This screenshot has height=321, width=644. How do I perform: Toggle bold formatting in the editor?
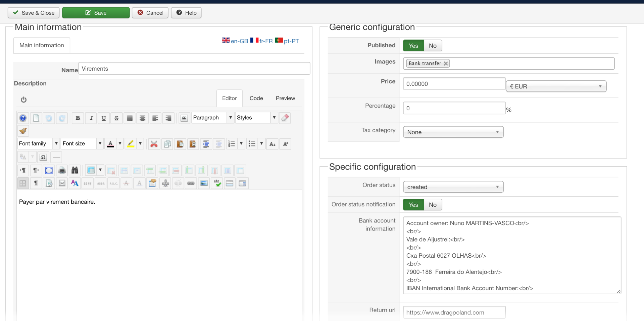coord(78,118)
